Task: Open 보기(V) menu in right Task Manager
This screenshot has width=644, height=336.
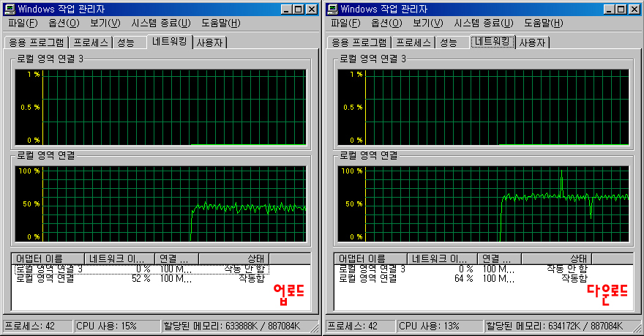Action: coord(427,23)
